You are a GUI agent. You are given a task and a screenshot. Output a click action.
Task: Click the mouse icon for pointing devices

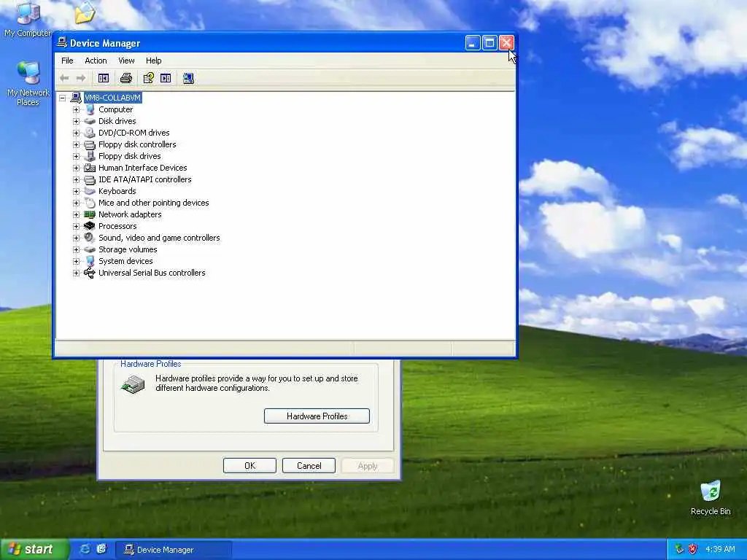coord(90,203)
